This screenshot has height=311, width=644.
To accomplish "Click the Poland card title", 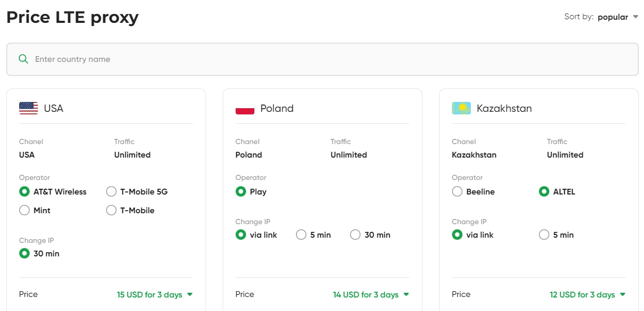I will 277,108.
